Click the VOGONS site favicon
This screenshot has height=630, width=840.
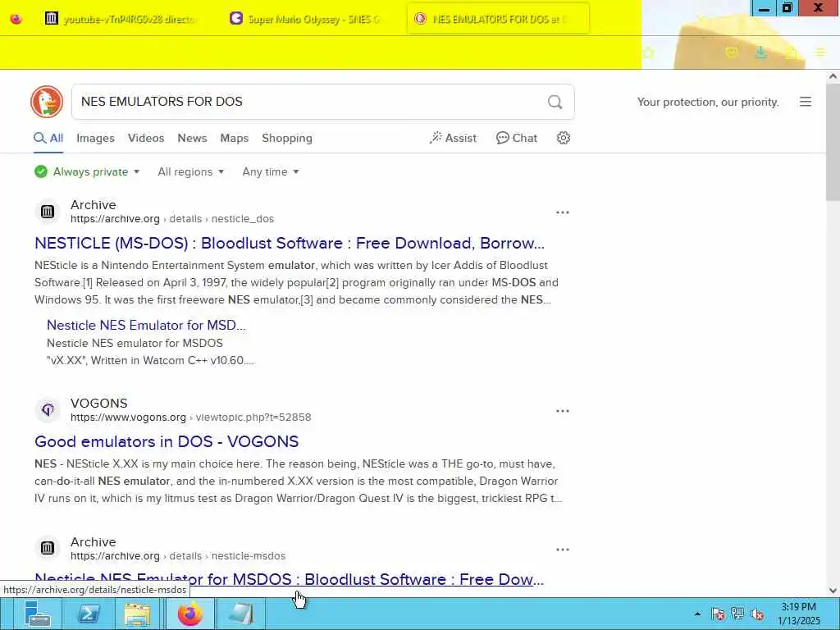(48, 410)
